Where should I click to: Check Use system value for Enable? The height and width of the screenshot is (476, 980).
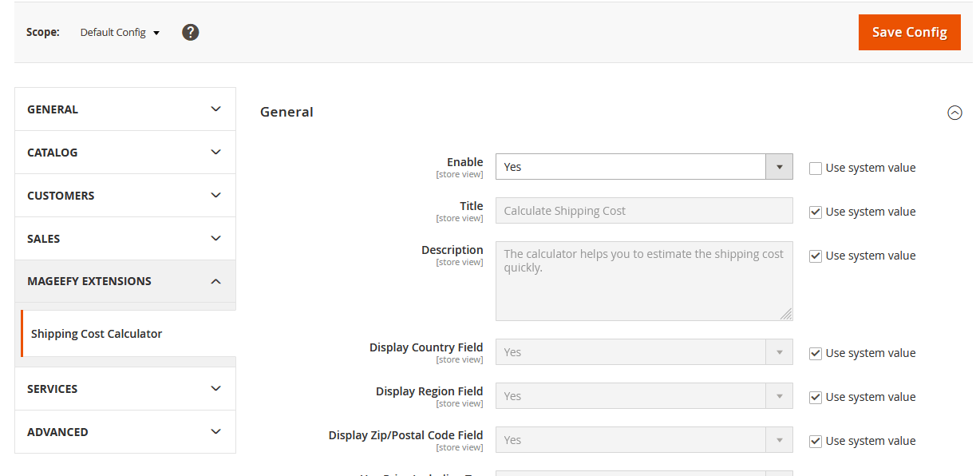click(816, 169)
